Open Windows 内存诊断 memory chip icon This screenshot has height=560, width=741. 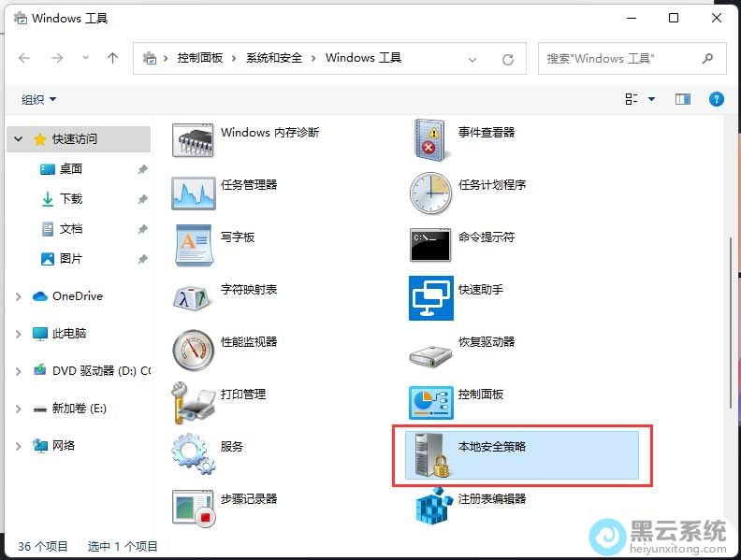pos(194,140)
